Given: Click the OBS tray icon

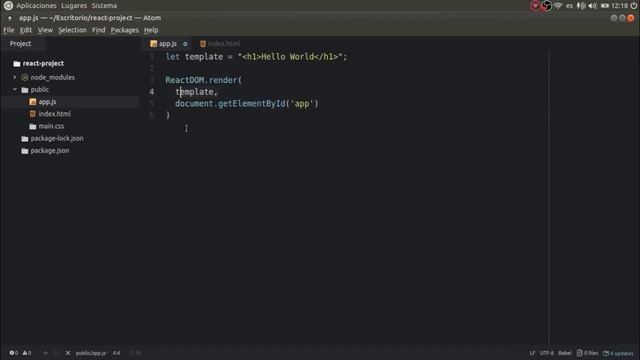Looking at the screenshot, I should pyautogui.click(x=547, y=6).
